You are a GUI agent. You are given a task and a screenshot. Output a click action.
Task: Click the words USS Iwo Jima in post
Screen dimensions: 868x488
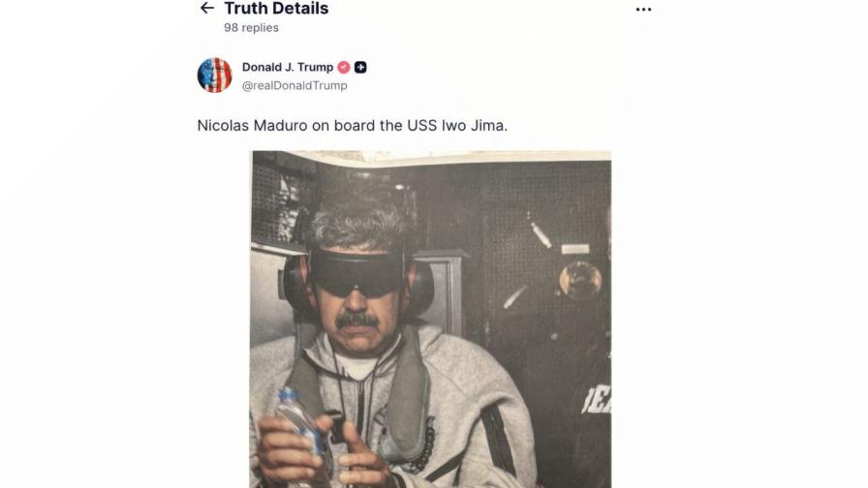point(457,126)
